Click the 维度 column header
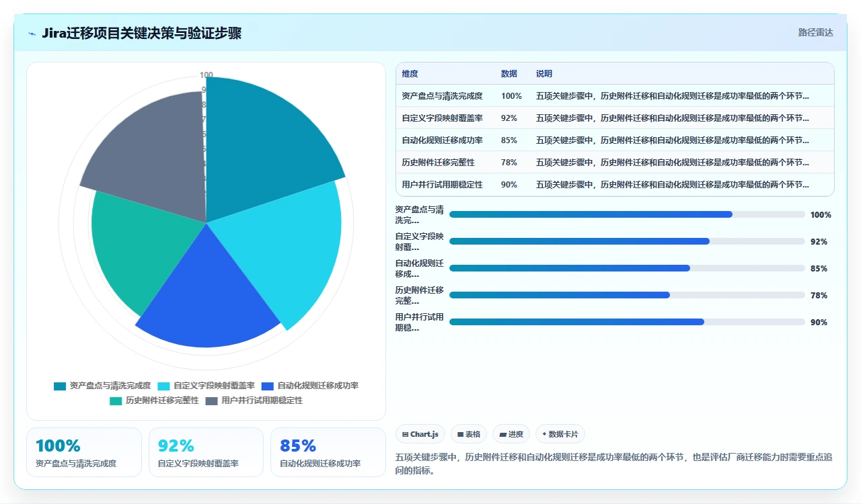This screenshot has width=861, height=504. click(410, 74)
